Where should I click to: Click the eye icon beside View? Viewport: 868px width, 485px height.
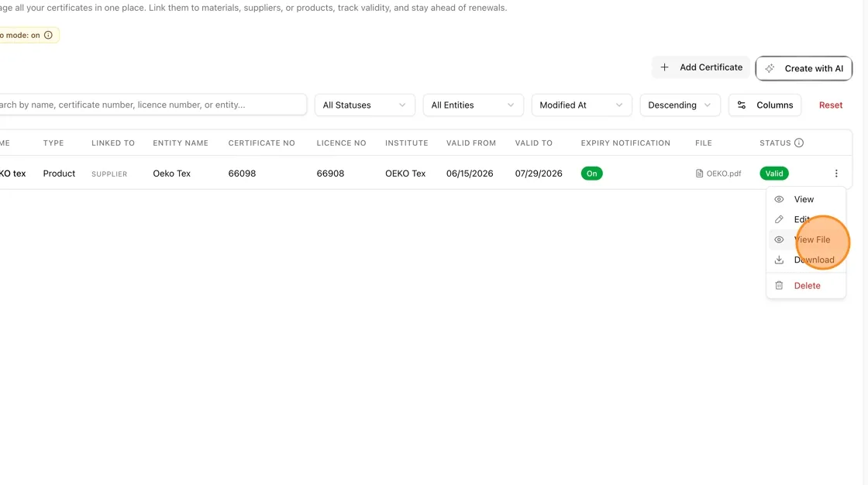tap(779, 199)
